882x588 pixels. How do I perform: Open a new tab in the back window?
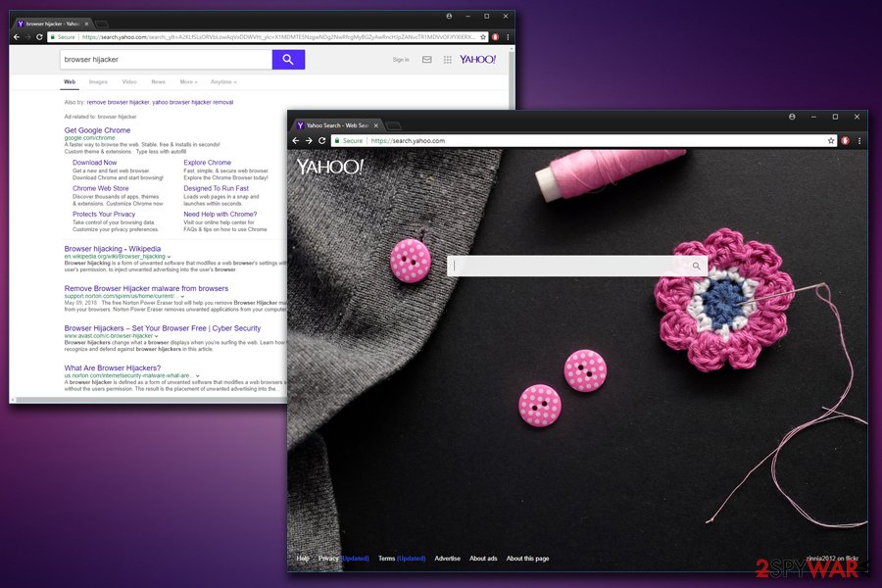point(102,24)
